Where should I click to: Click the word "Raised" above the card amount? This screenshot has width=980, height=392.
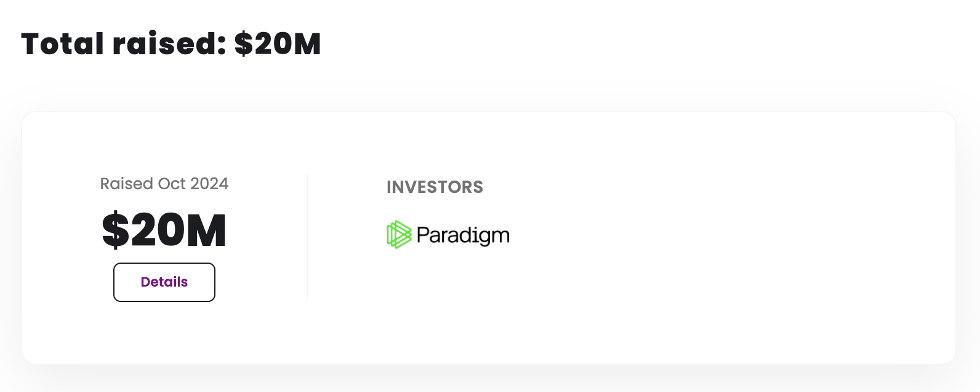click(126, 184)
